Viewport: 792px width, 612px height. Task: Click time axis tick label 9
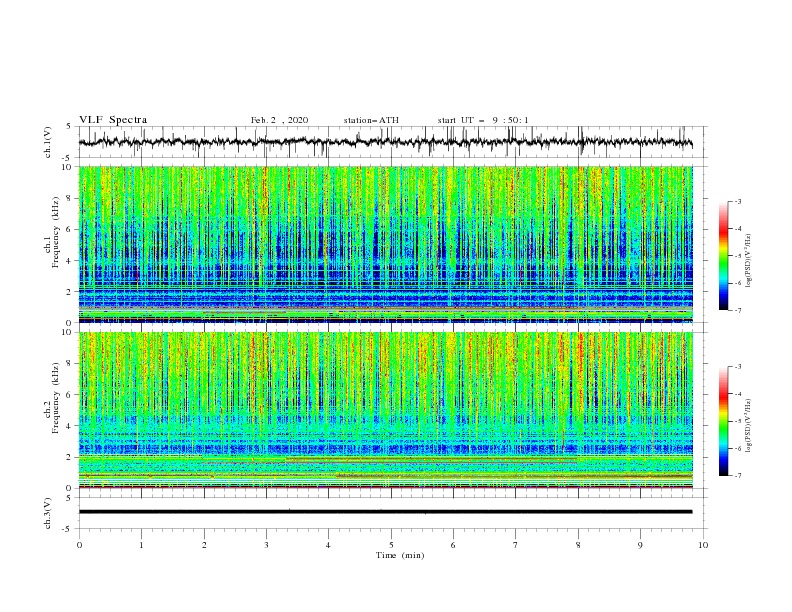(x=640, y=545)
